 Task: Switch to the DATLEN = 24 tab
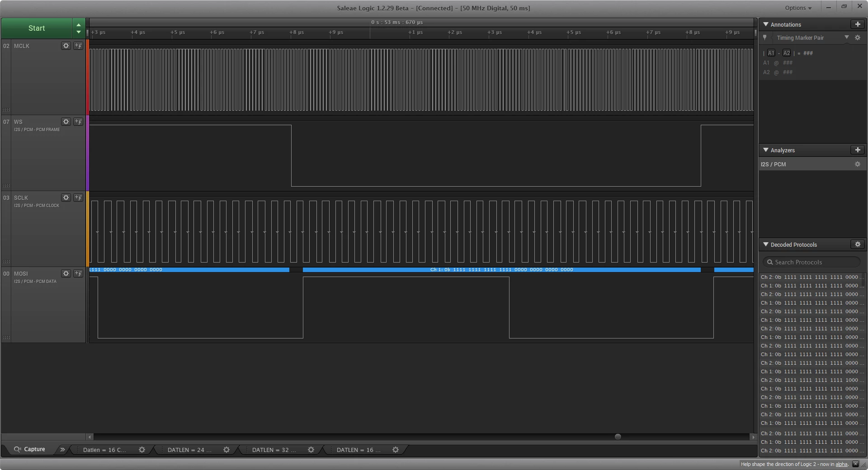tap(189, 450)
